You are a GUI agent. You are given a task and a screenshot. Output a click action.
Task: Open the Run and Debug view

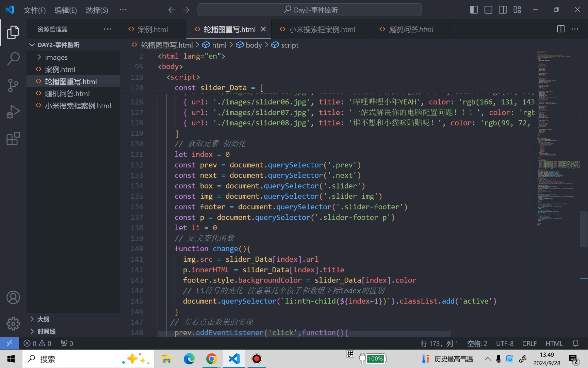pos(13,112)
